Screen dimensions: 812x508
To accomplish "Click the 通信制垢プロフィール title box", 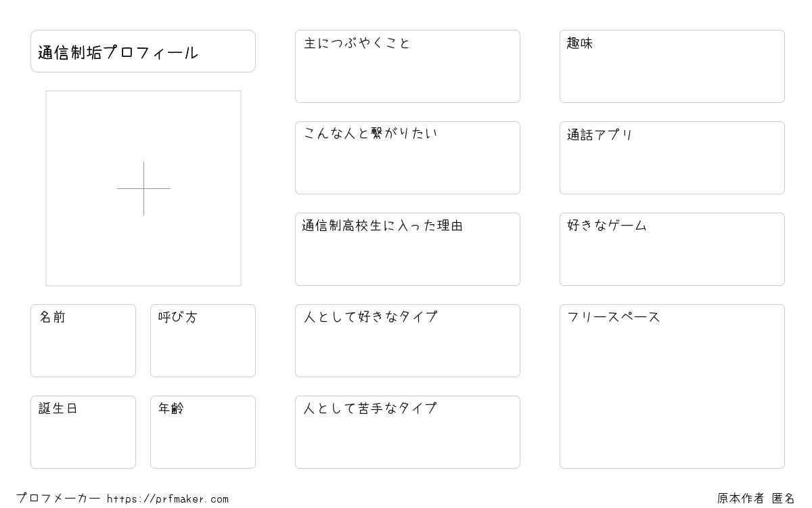I will coord(143,51).
